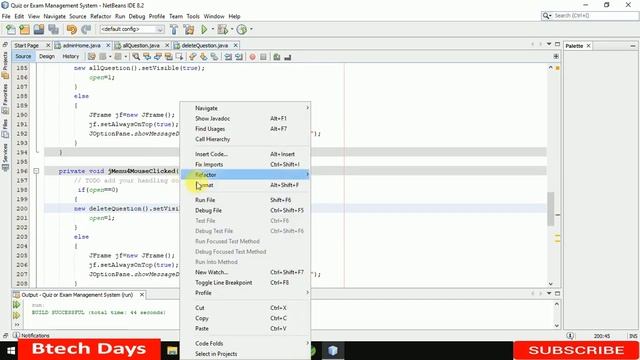Click the Undo toolbar icon
The height and width of the screenshot is (360, 640).
coord(72,29)
